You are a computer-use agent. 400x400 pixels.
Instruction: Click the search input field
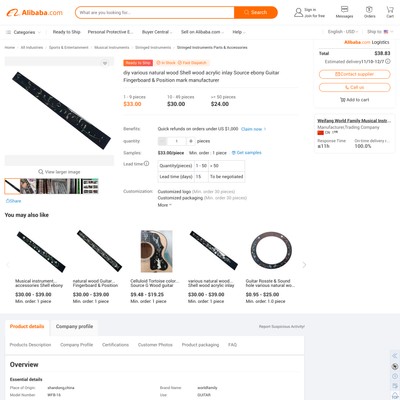click(x=155, y=13)
